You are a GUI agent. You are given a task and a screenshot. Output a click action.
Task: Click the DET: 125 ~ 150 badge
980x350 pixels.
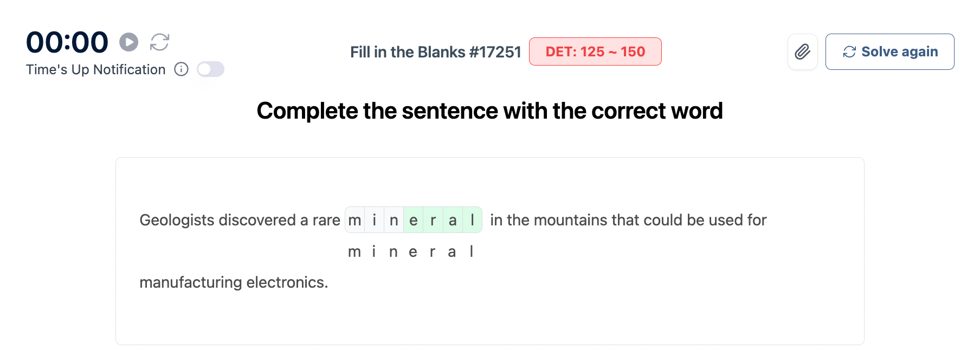click(x=595, y=51)
